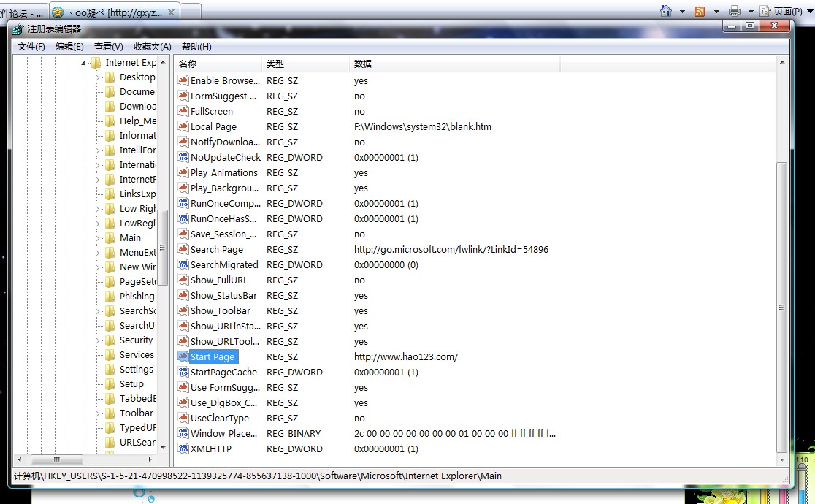Click the Services folder icon
815x504 pixels.
pyautogui.click(x=110, y=355)
